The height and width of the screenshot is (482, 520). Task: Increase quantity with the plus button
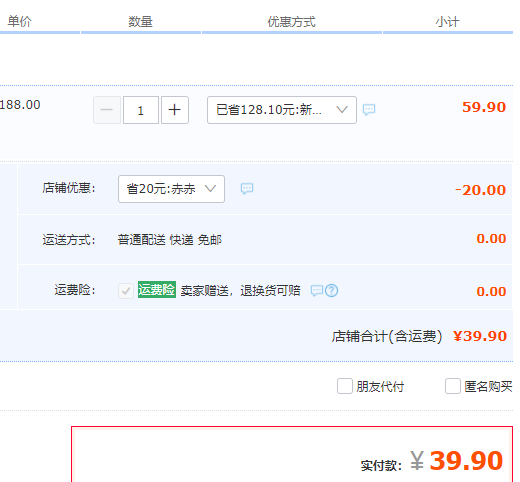(175, 110)
